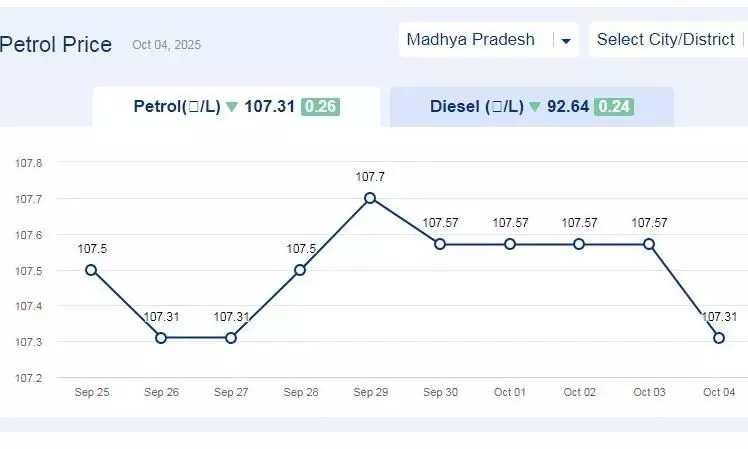The image size is (748, 449).
Task: Open the Select City/District dropdown
Action: tap(666, 40)
